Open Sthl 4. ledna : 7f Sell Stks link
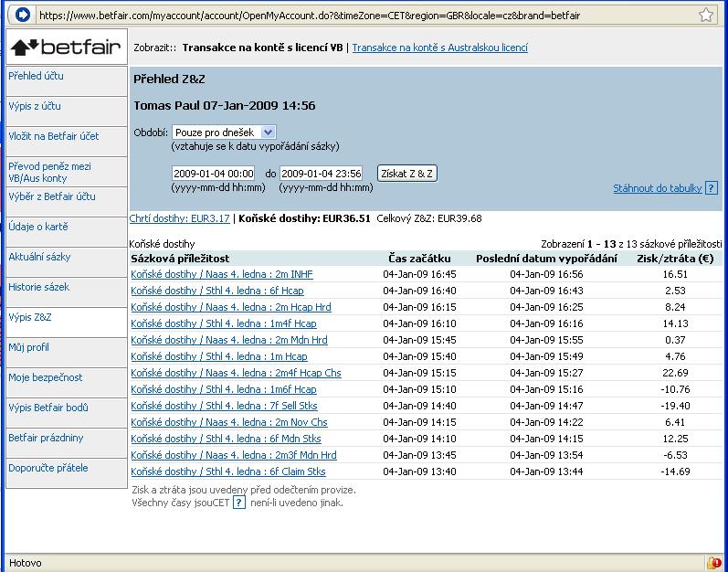The height and width of the screenshot is (572, 728). tap(225, 406)
